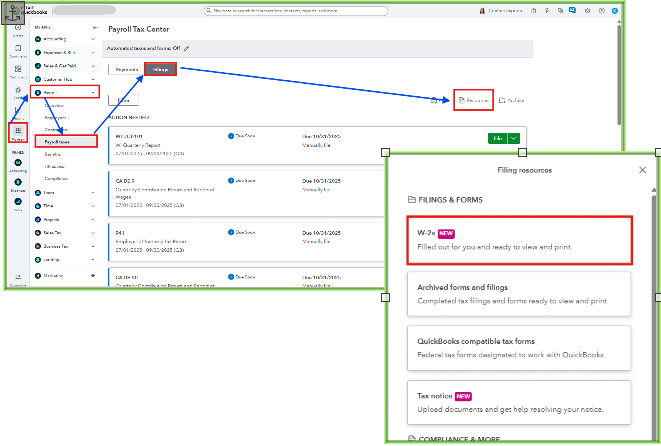Click the blue assistant circle icon at top right
Image resolution: width=661 pixels, height=446 pixels.
coord(615,11)
